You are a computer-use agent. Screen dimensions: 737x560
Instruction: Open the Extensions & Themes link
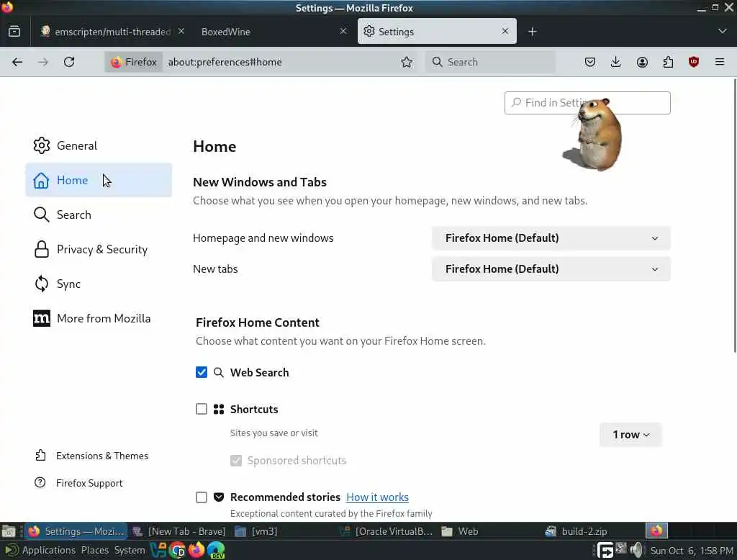[91, 456]
